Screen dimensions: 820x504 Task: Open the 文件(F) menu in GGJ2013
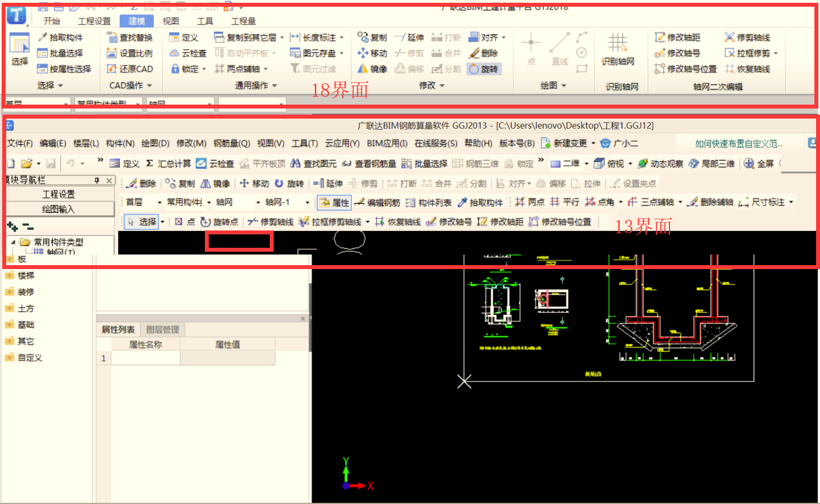[x=20, y=143]
